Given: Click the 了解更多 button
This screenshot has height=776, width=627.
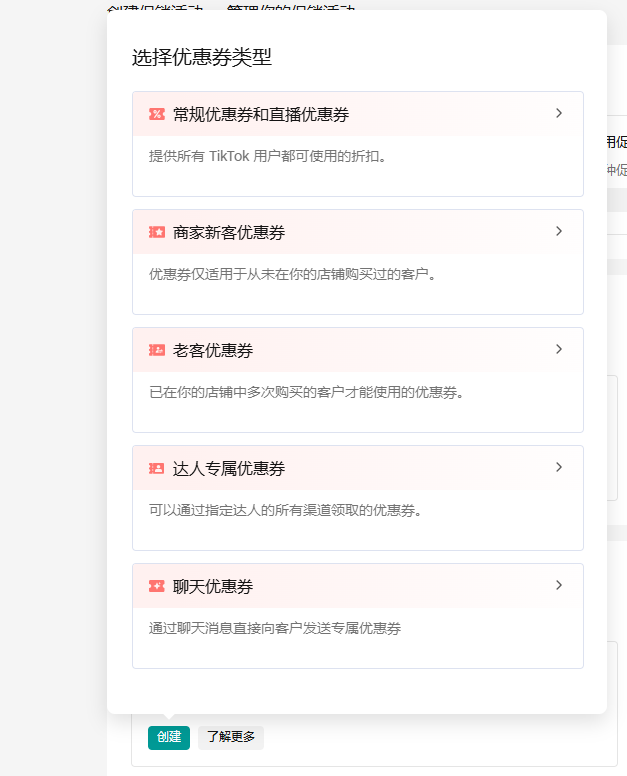Looking at the screenshot, I should tap(231, 737).
